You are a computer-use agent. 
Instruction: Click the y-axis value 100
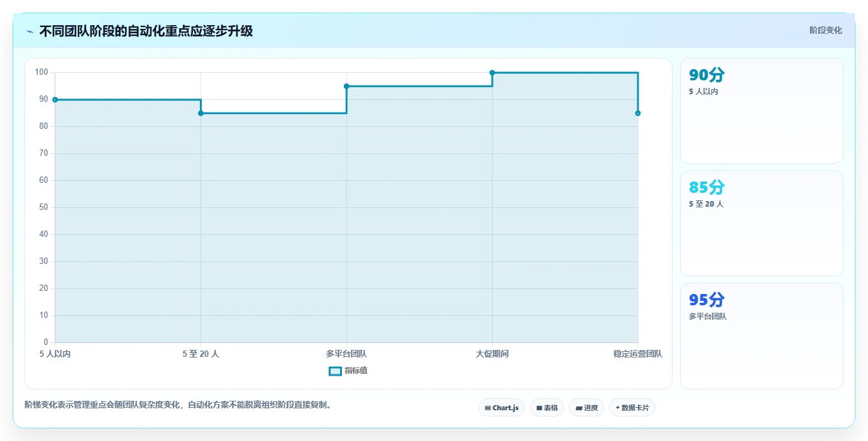coord(41,72)
